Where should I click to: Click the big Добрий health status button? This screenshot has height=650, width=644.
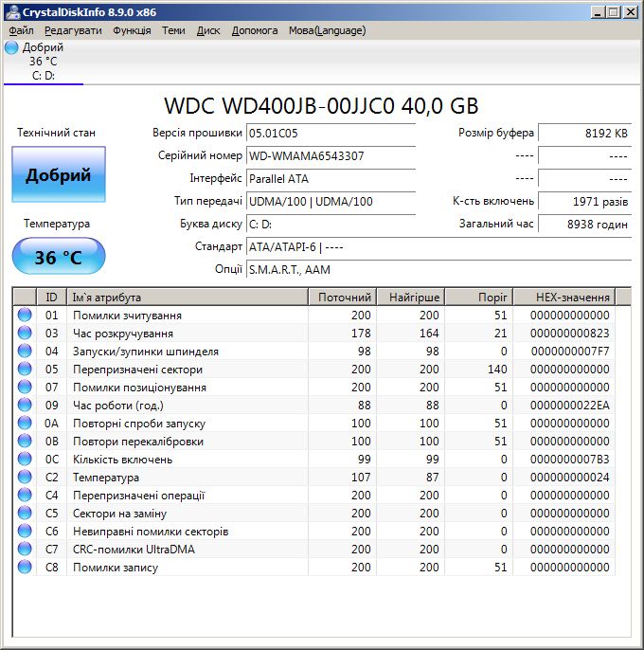point(59,174)
